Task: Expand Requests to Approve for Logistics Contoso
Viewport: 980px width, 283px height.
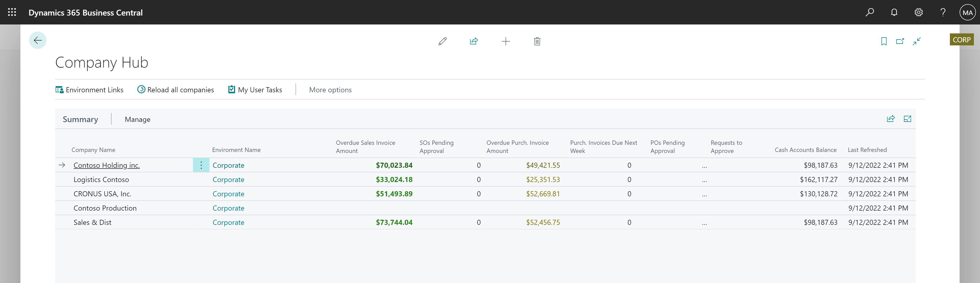Action: click(x=705, y=179)
